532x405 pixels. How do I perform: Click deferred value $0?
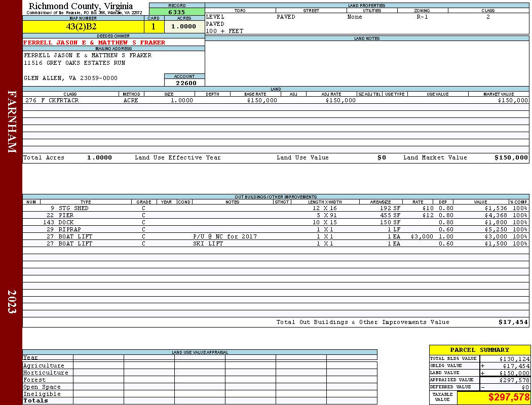(x=525, y=387)
